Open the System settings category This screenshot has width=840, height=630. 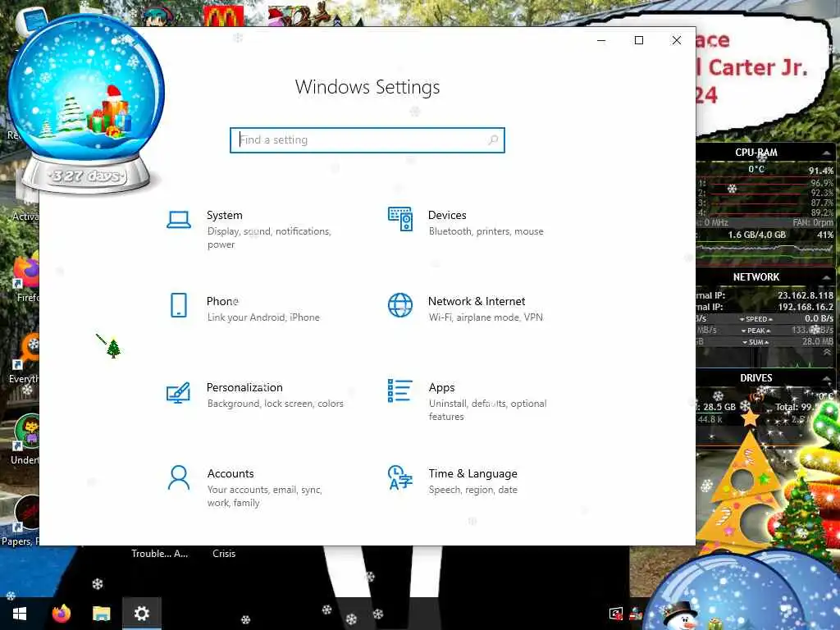[254, 230]
